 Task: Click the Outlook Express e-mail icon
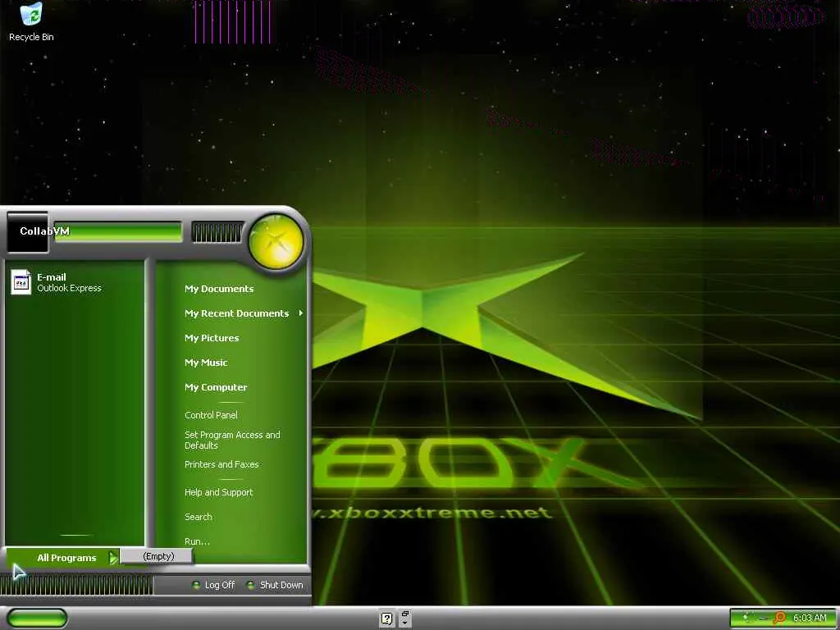[x=21, y=282]
